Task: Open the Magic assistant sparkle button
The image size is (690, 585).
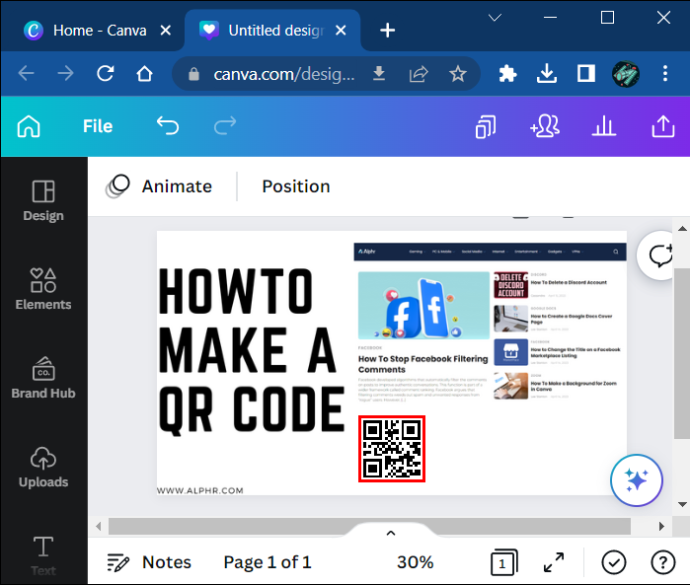Action: pos(636,480)
